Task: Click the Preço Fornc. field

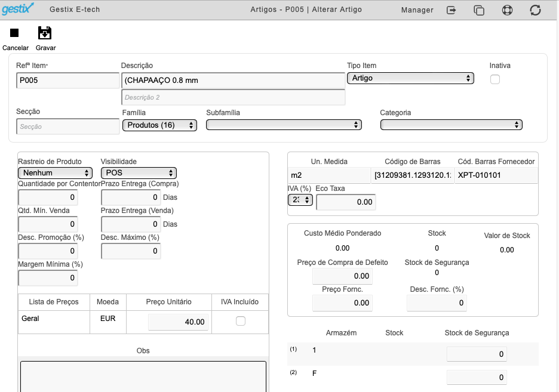Action: [342, 303]
